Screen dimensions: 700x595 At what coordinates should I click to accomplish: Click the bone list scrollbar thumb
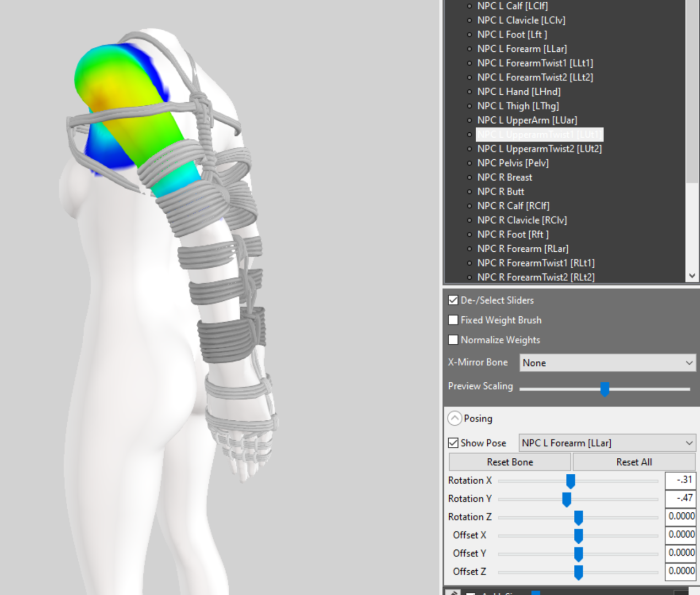pyautogui.click(x=692, y=91)
